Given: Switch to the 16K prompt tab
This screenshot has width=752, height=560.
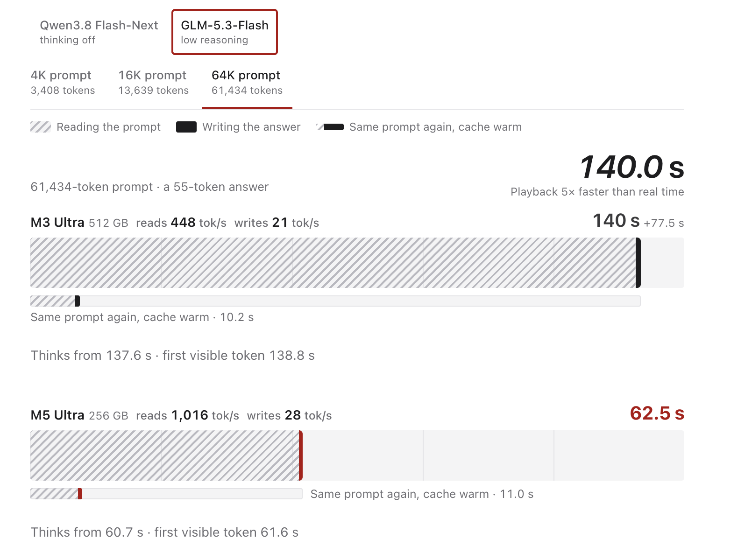Looking at the screenshot, I should [153, 83].
